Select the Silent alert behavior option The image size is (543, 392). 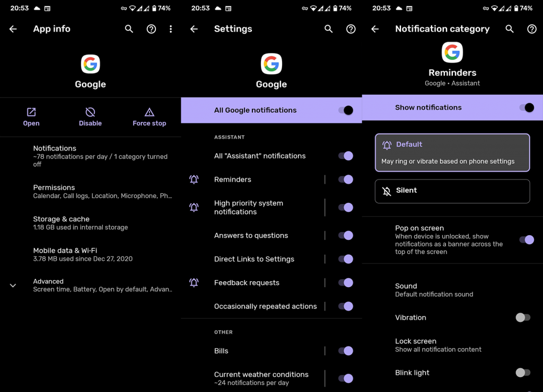pos(452,191)
